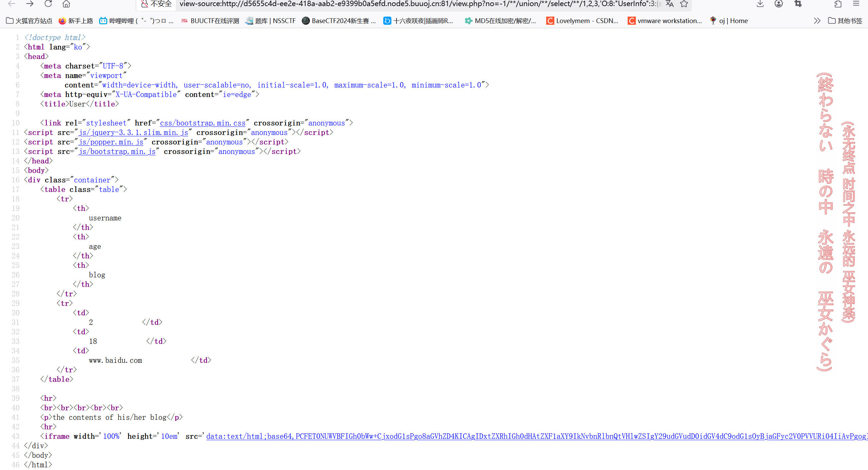Image resolution: width=868 pixels, height=470 pixels.
Task: Reload the page with the refresh icon
Action: (48, 4)
